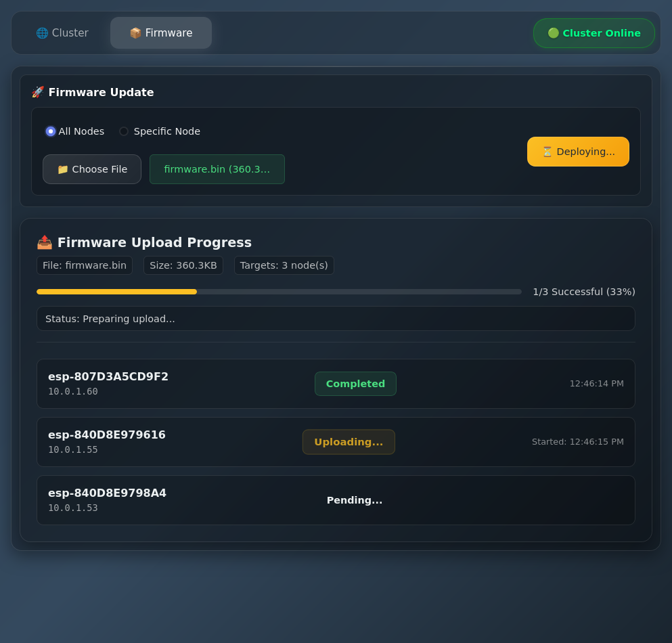Click the rocket icon beside Firmware Update
This screenshot has height=643, width=672.
tap(39, 91)
